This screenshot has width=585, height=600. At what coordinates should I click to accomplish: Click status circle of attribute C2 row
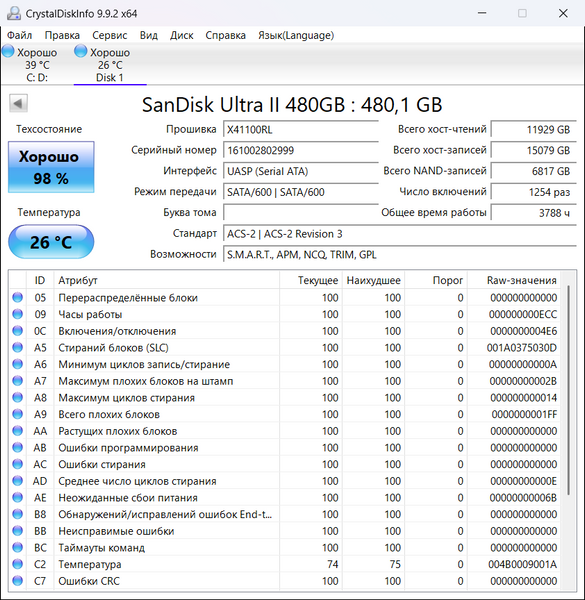18,564
